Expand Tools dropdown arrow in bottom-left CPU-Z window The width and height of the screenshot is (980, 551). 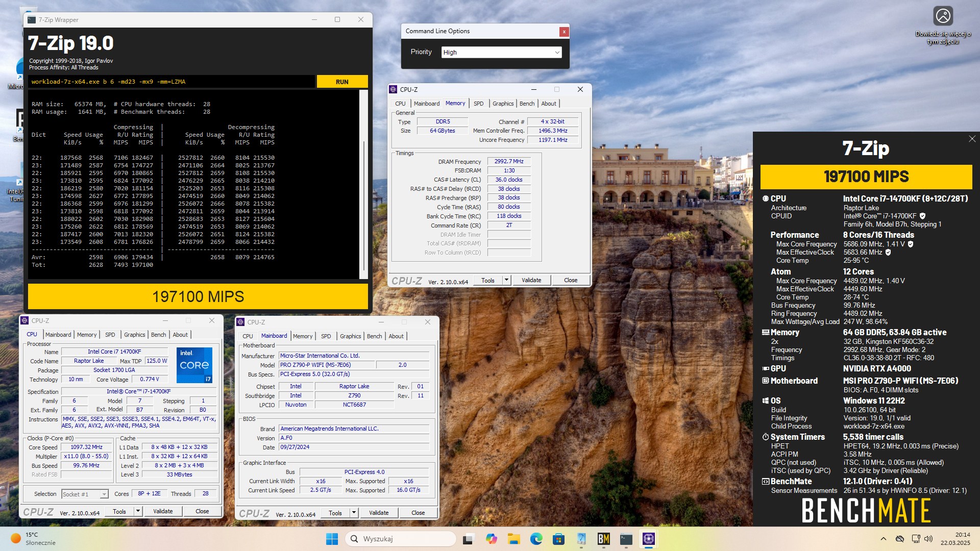click(138, 511)
